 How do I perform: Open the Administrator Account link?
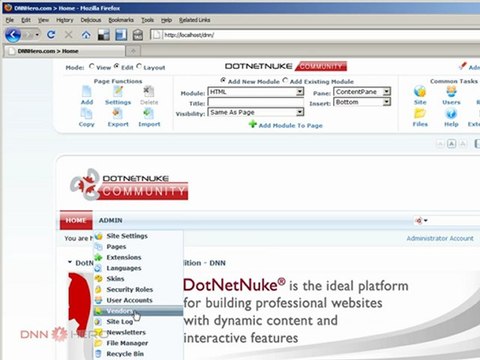point(440,238)
